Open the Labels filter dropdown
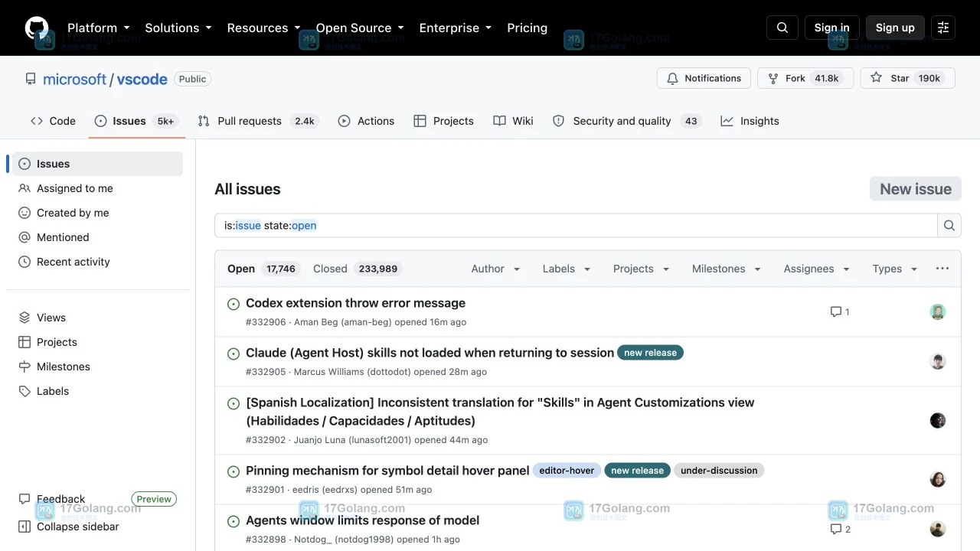Screen dimensions: 980x551 [x=567, y=269]
